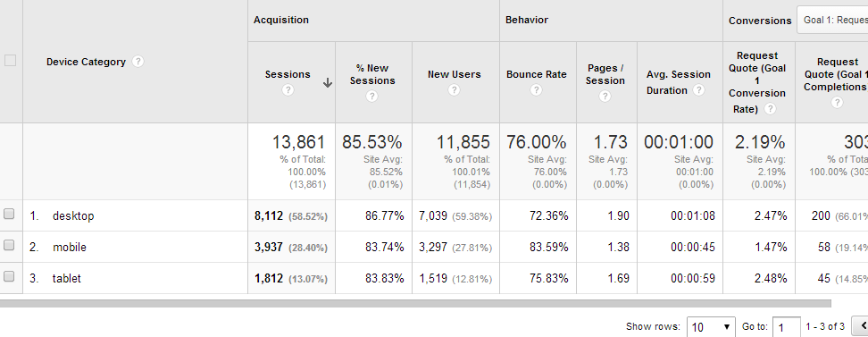Show help for New Users column
Viewport: 868px width, 337px height.
[x=454, y=89]
